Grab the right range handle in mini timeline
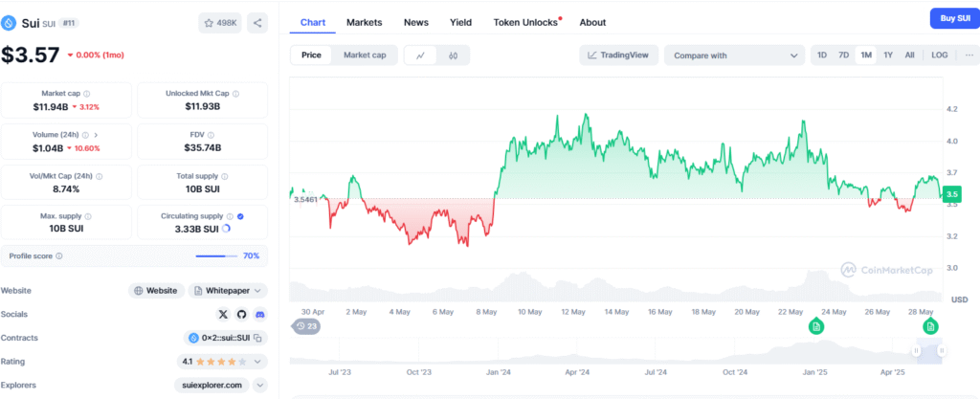Viewport: 980px width, 399px height. tap(942, 351)
